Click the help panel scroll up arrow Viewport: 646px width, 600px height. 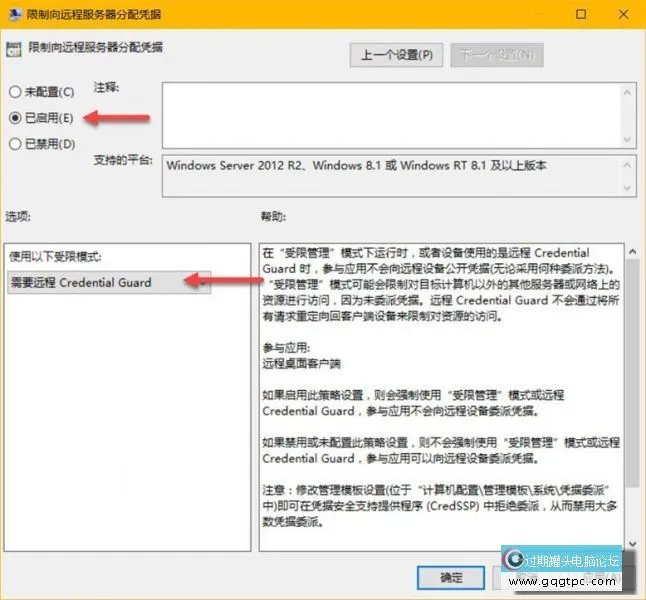click(x=632, y=251)
